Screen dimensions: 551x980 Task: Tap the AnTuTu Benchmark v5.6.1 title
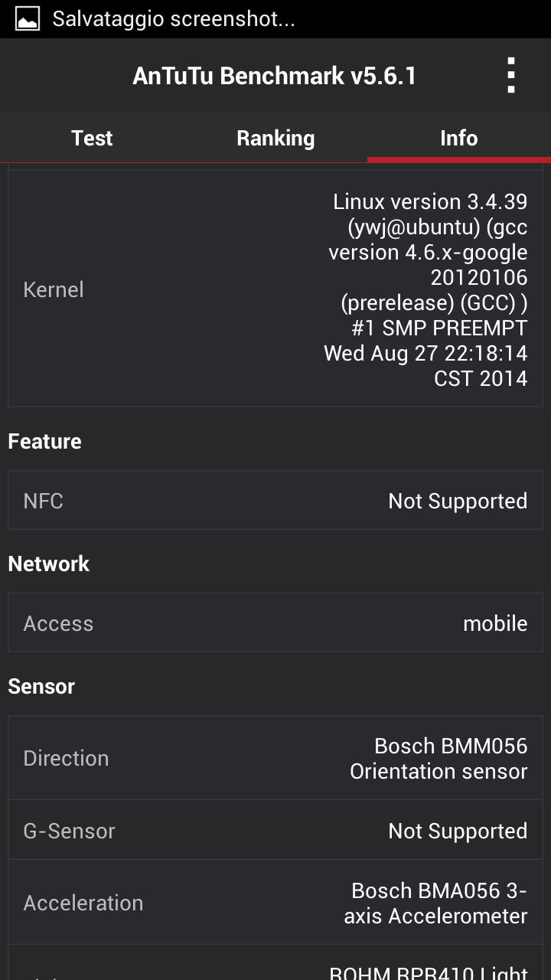tap(274, 76)
